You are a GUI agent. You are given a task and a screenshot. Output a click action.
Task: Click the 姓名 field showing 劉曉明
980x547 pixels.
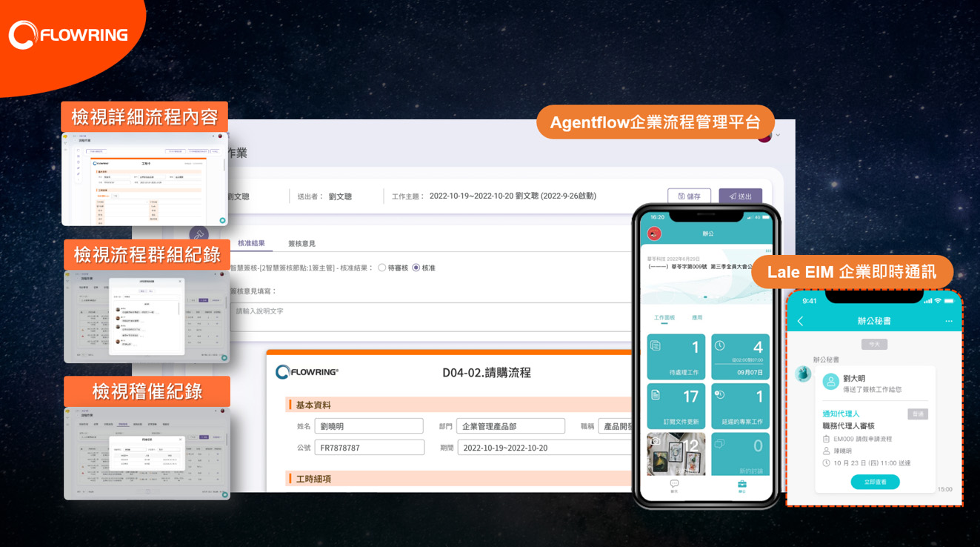(368, 426)
